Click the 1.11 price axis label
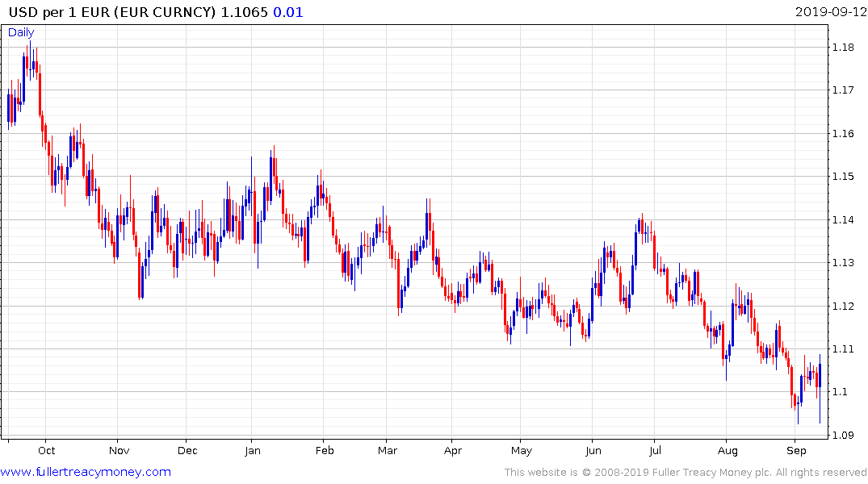The height and width of the screenshot is (484, 868). (843, 349)
